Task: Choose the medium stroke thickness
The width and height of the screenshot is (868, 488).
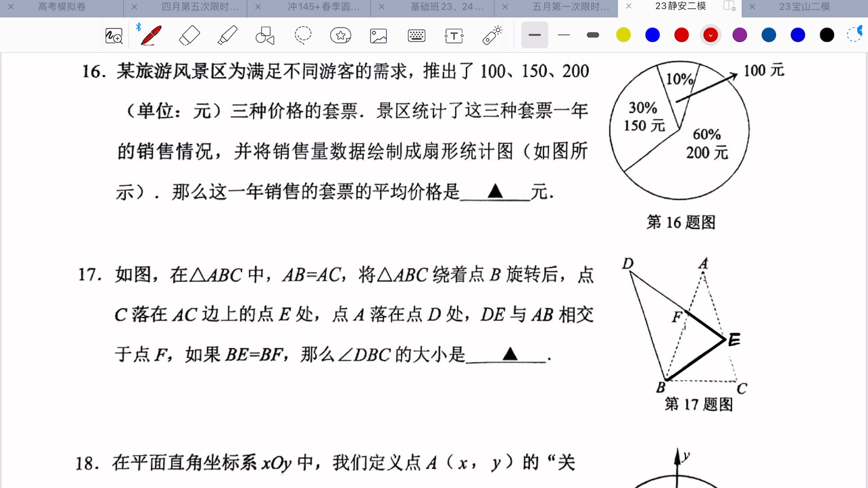Action: (x=534, y=35)
